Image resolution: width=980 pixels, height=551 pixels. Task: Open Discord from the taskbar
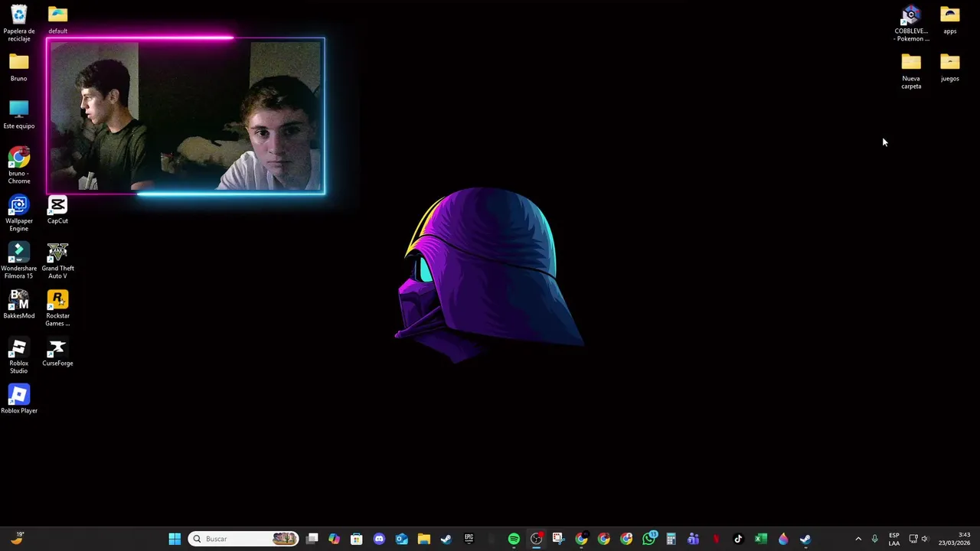coord(379,539)
